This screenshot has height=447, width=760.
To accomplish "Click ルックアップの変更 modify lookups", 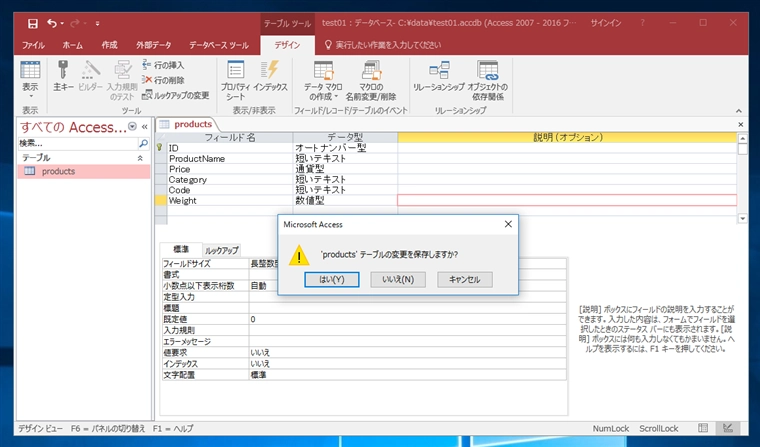I will tap(175, 95).
